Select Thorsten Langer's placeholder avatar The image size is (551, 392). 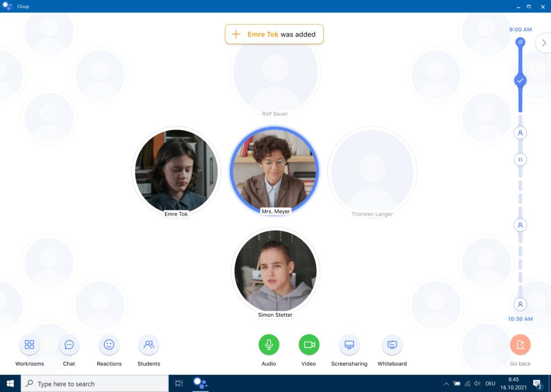coord(372,171)
